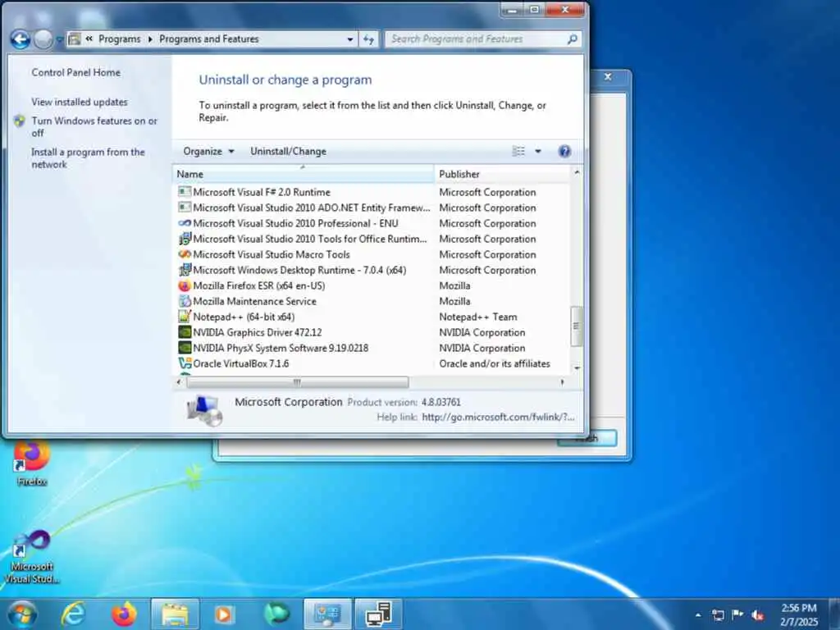This screenshot has height=630, width=840.
Task: Click the horizontal scrollbar thumb
Action: [297, 382]
